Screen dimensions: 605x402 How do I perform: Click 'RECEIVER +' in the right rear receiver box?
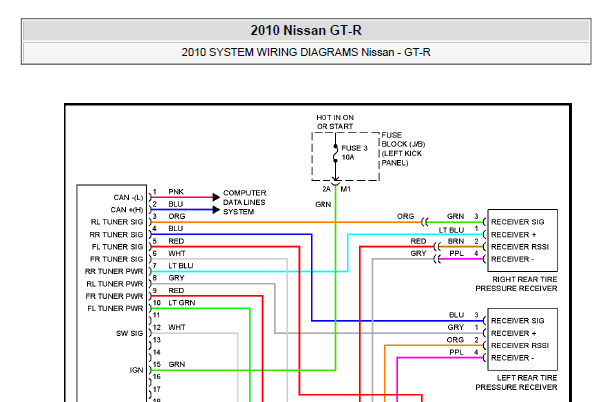514,235
